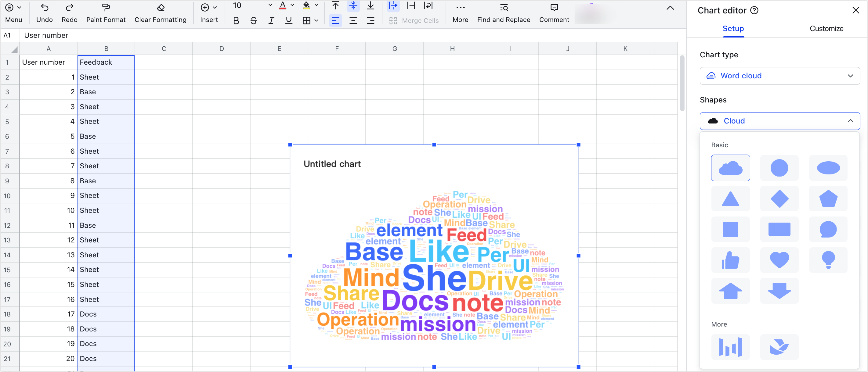Choose the thumbs-up word cloud shape

tap(730, 260)
